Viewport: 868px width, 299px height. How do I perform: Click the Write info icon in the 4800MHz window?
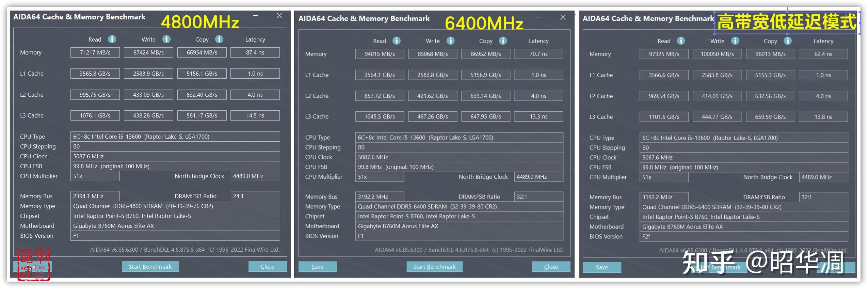[166, 39]
